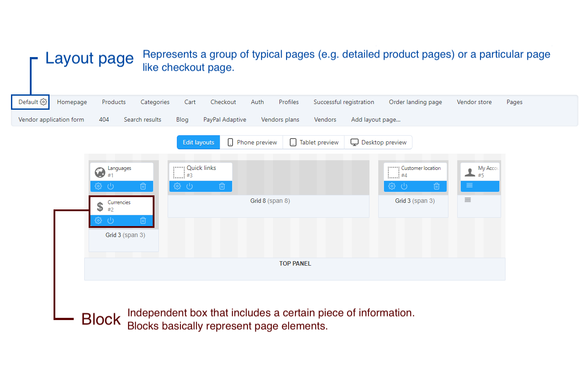Viewport: 588px width, 378px height.
Task: Open the Vendor application form tab
Action: point(51,119)
